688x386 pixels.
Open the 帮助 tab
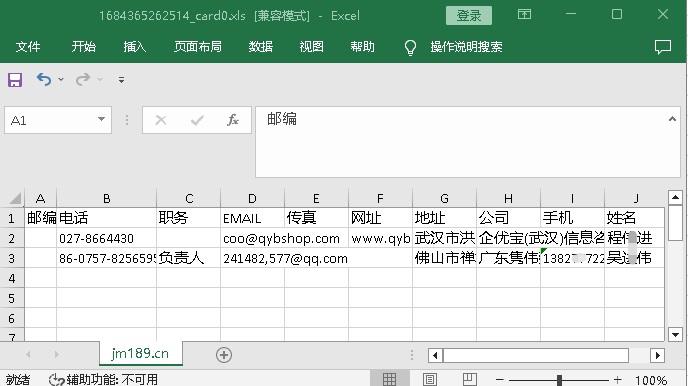[362, 46]
